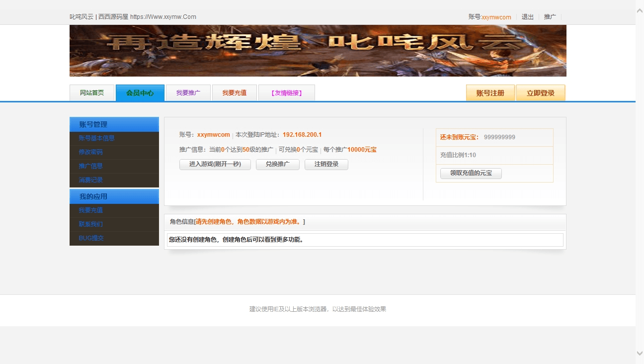Open the 网站首页 tab
Image resolution: width=644 pixels, height=364 pixels.
point(92,93)
